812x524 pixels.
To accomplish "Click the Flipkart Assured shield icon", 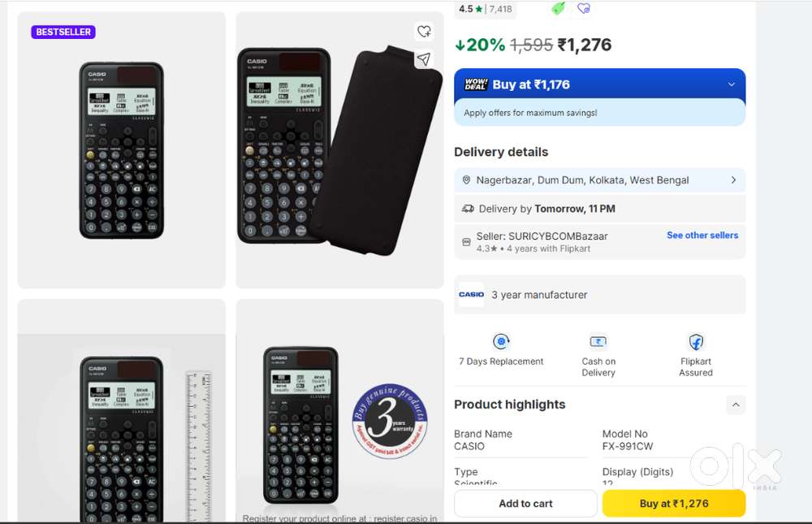I will click(696, 342).
